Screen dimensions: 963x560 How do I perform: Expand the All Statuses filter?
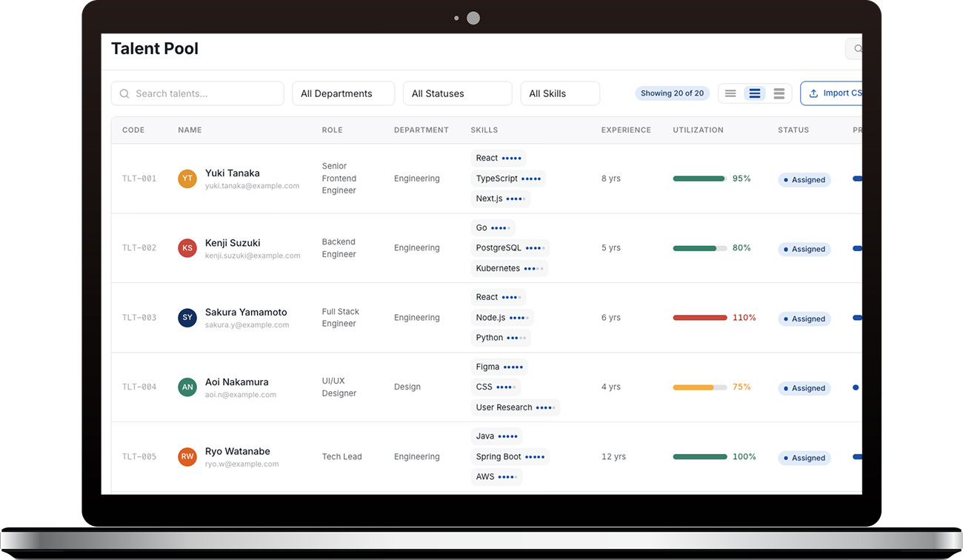[457, 93]
